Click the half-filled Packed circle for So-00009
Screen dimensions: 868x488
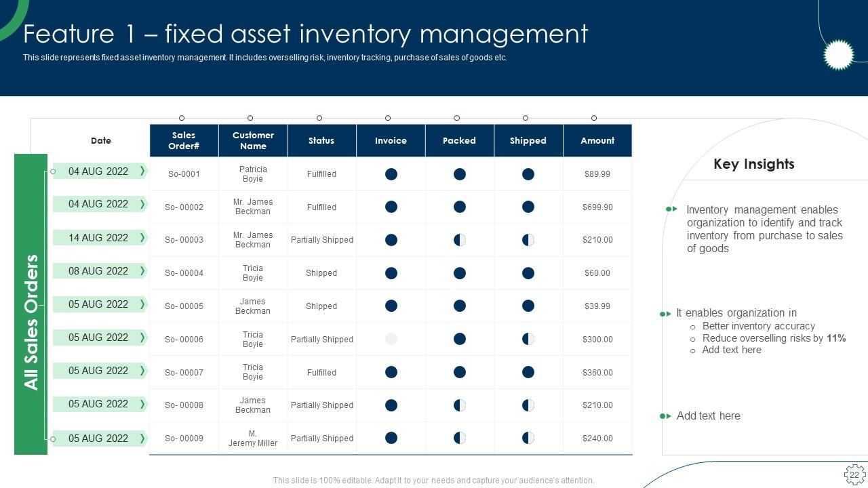[460, 438]
